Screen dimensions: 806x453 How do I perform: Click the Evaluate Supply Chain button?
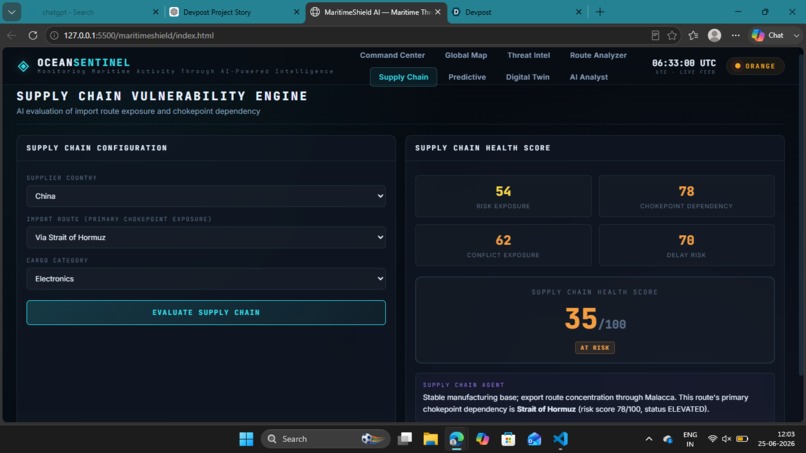(x=206, y=312)
